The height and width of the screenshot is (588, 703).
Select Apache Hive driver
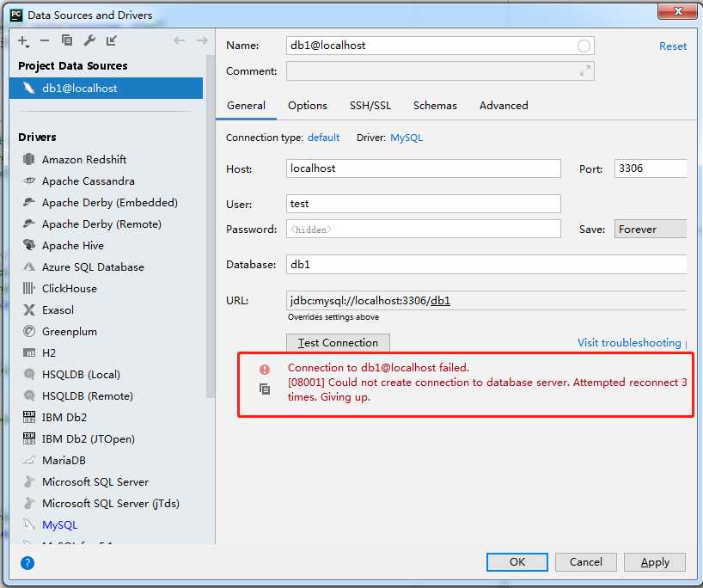click(x=64, y=246)
